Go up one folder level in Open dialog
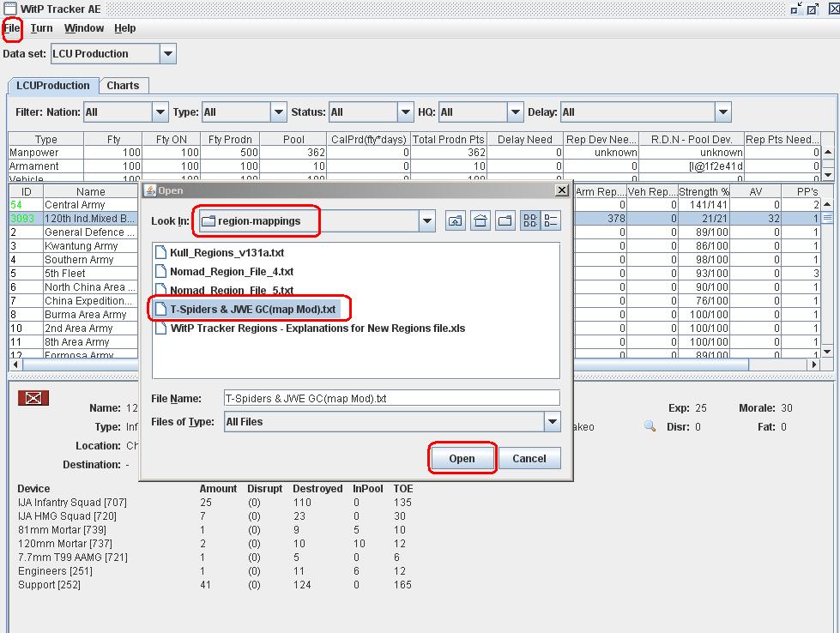Screen dimensions: 840x633 click(x=456, y=220)
